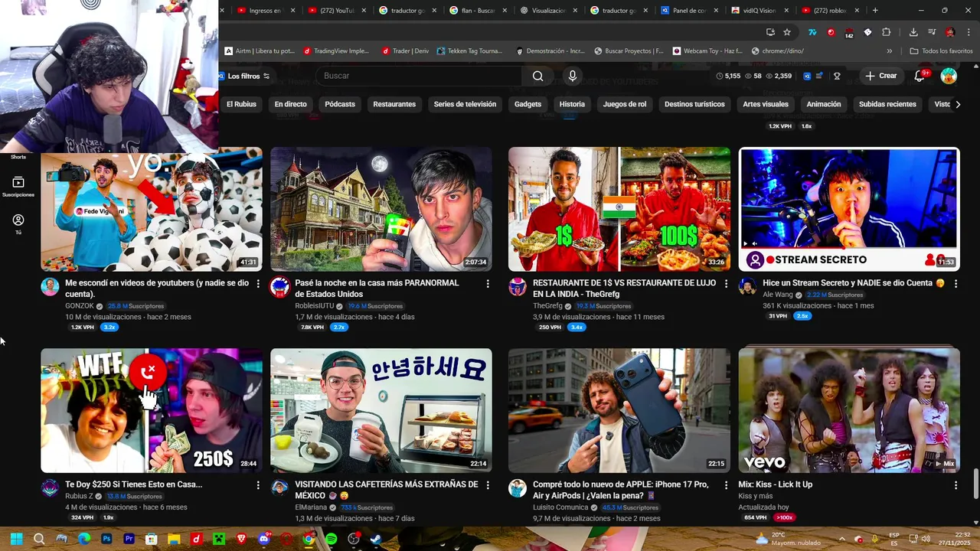Open video titled Te Doy $250 Si Tienes Esto
The height and width of the screenshot is (551, 980).
(134, 484)
